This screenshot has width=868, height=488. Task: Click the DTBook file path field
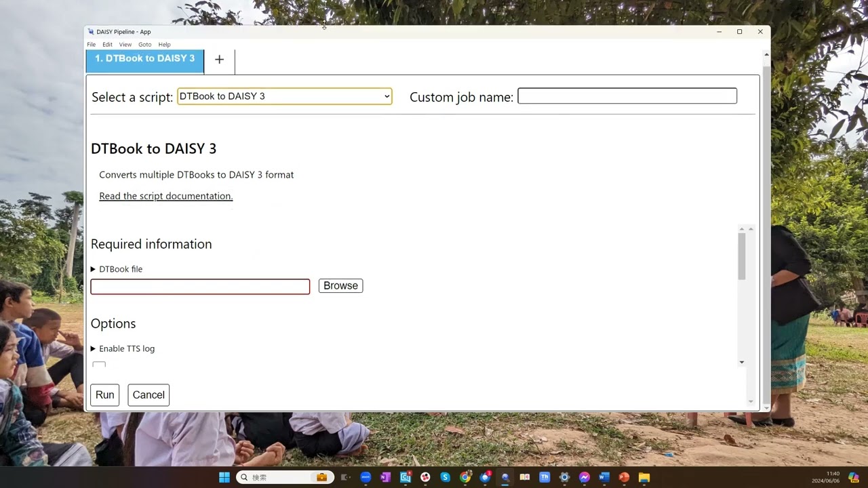pyautogui.click(x=200, y=287)
